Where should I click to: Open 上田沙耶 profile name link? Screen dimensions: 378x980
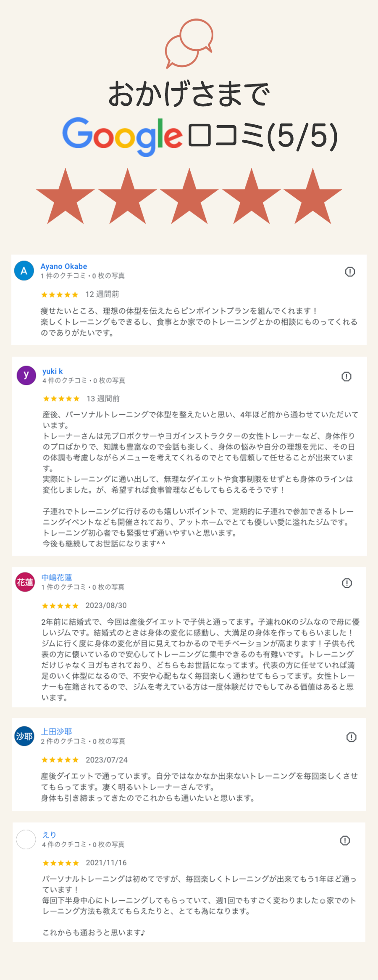pyautogui.click(x=56, y=732)
